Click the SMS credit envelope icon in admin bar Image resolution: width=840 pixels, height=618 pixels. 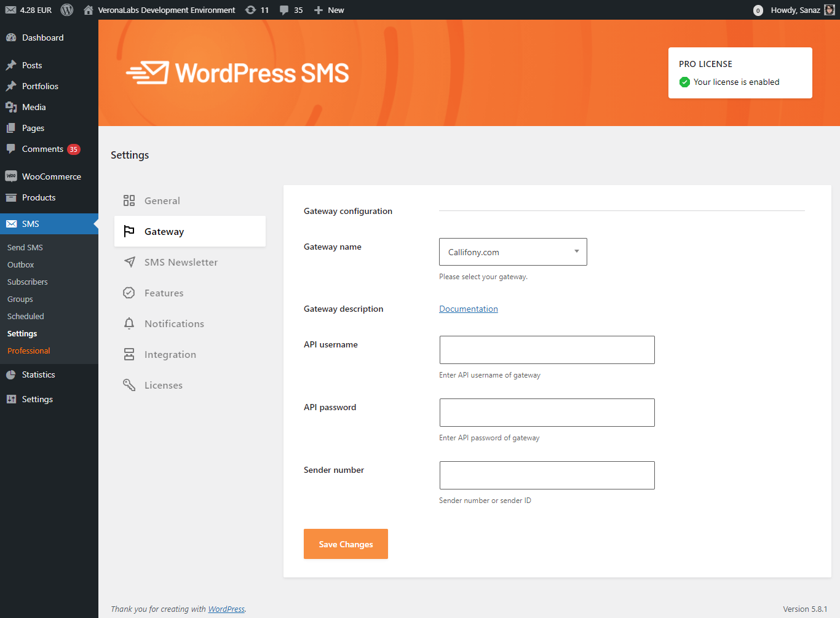coord(10,10)
